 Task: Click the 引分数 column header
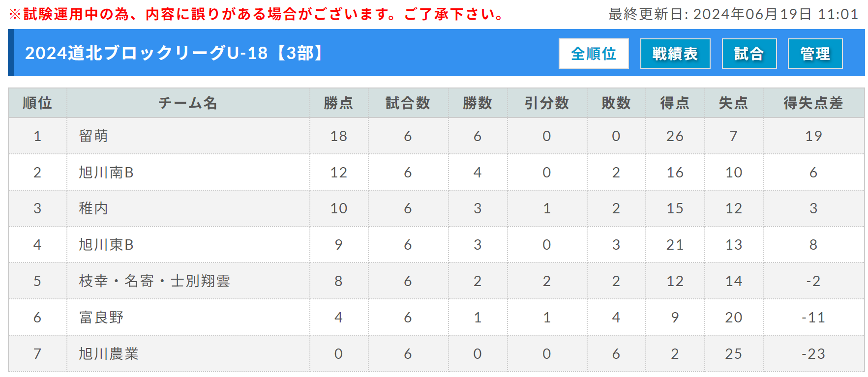pos(546,103)
